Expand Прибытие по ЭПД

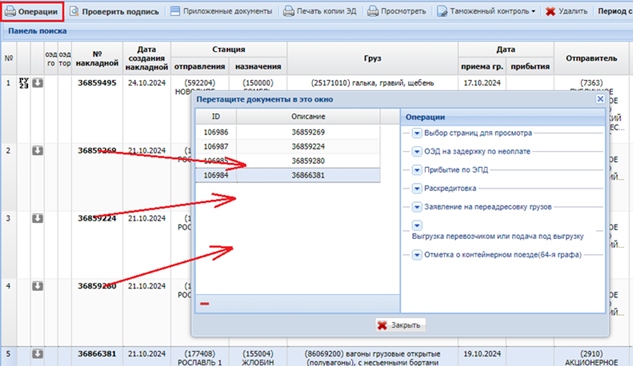pyautogui.click(x=417, y=170)
